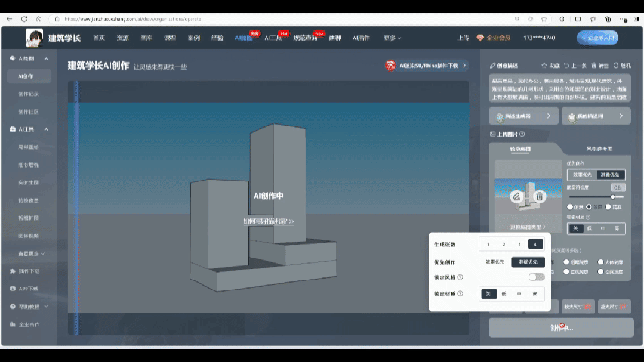644x362 pixels.
Task: Open 描述生成器 panel arrow
Action: [x=549, y=116]
